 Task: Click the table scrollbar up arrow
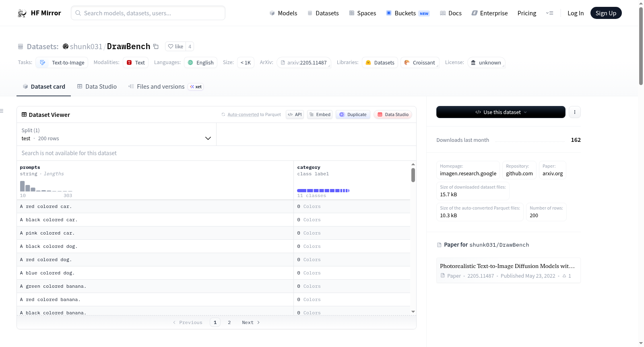[413, 164]
